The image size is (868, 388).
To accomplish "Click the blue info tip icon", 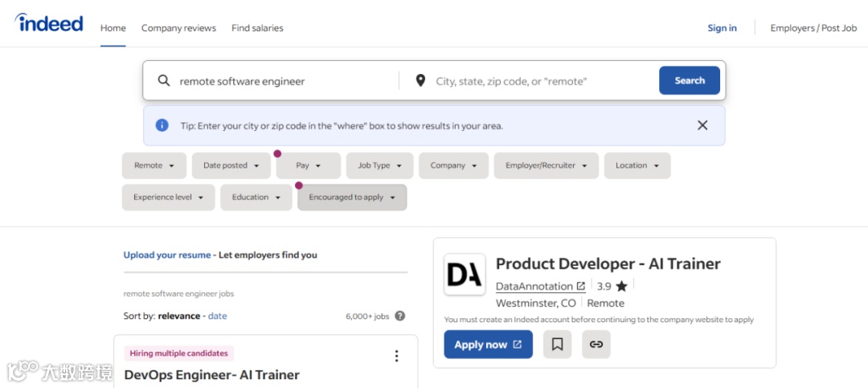I will click(x=162, y=125).
